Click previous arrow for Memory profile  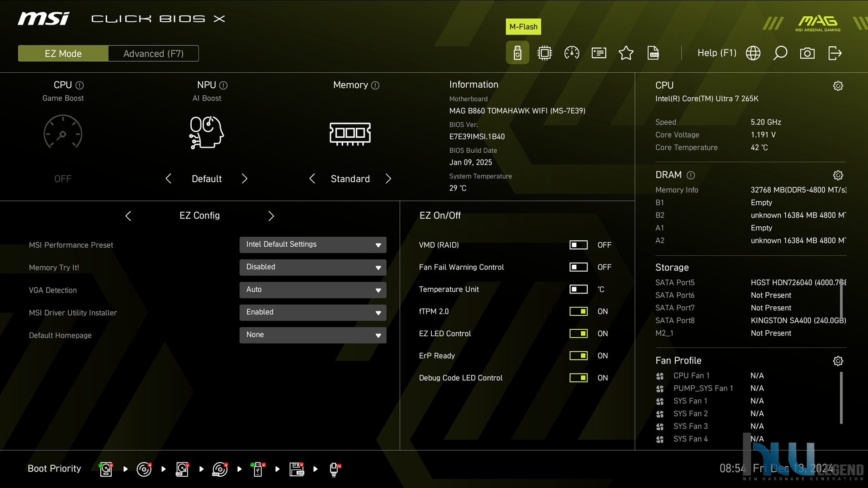click(x=312, y=179)
